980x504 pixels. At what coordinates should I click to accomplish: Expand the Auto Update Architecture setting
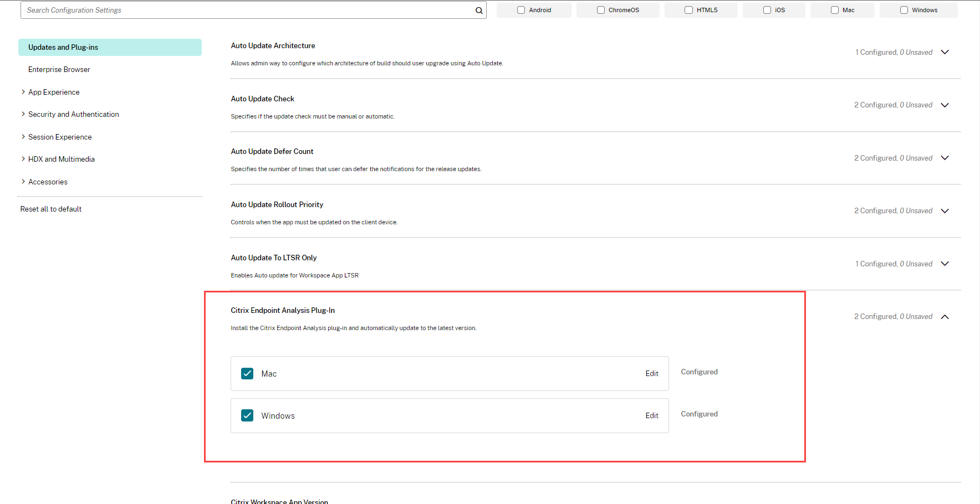945,52
